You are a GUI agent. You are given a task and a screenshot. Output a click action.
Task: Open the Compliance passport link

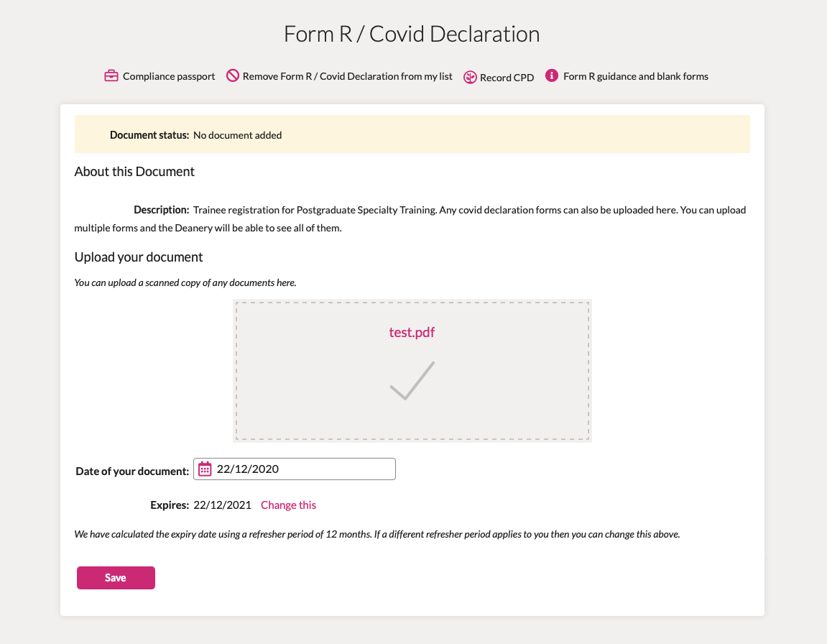click(x=169, y=76)
